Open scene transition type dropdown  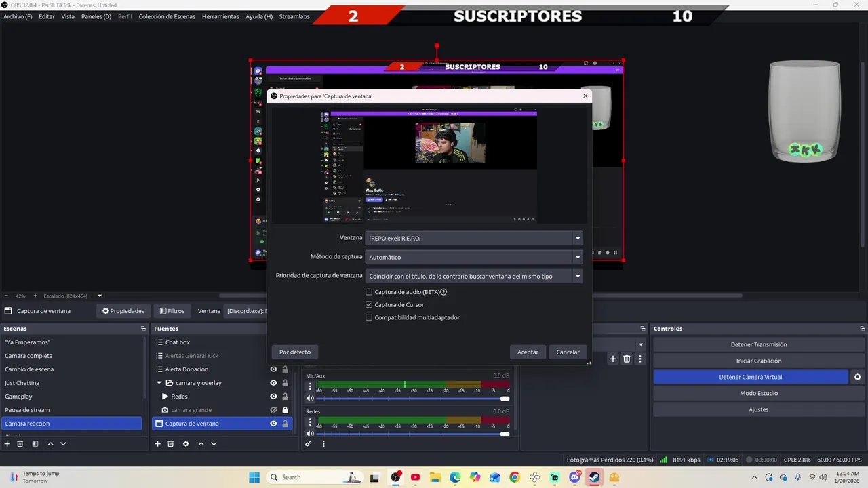(640, 344)
